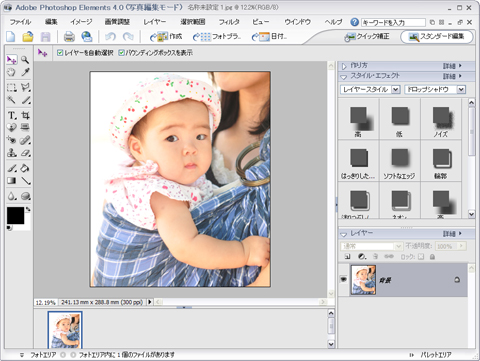
Task: Click the Undo arrow icon
Action: [110, 36]
